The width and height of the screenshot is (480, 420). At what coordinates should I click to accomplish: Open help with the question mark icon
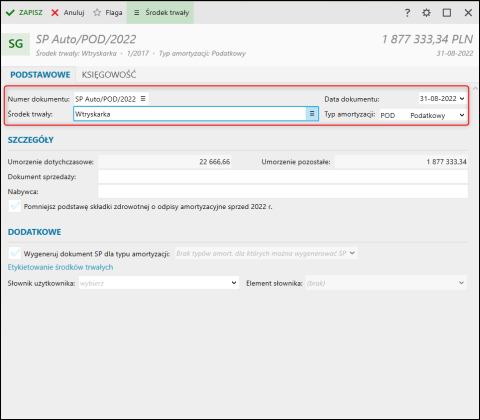(407, 13)
